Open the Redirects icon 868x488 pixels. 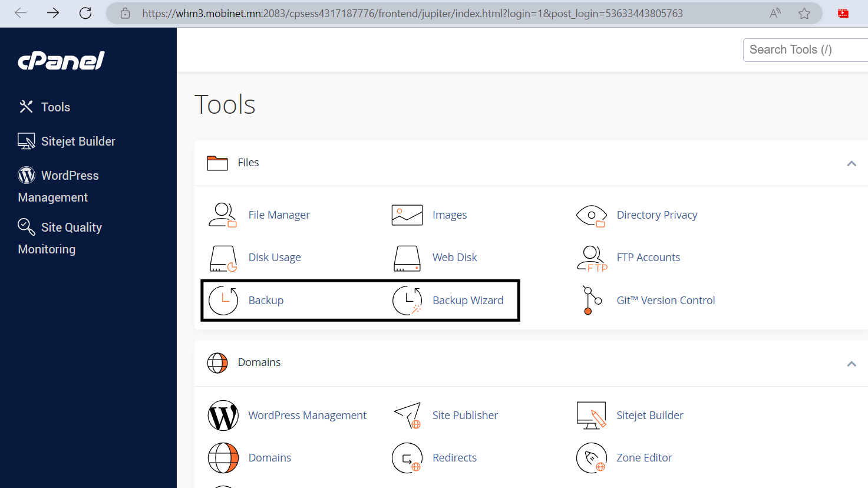pyautogui.click(x=407, y=458)
